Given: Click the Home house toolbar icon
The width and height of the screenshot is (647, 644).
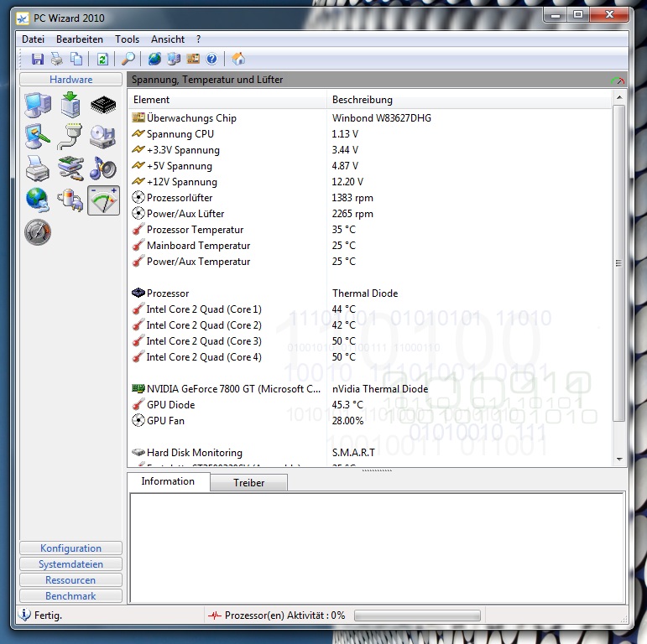Looking at the screenshot, I should tap(238, 60).
